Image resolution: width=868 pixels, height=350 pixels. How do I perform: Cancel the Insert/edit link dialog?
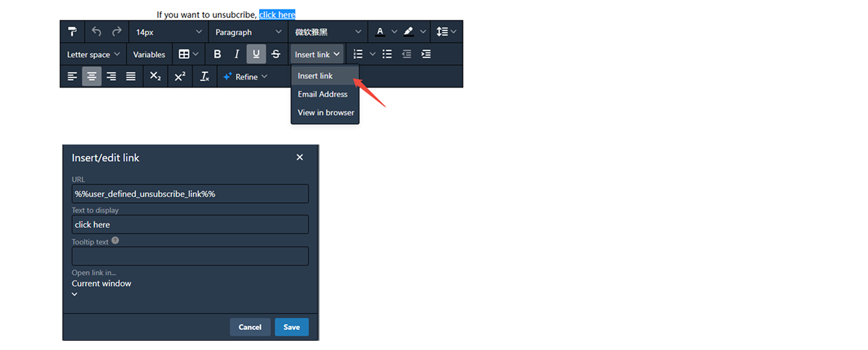click(250, 327)
